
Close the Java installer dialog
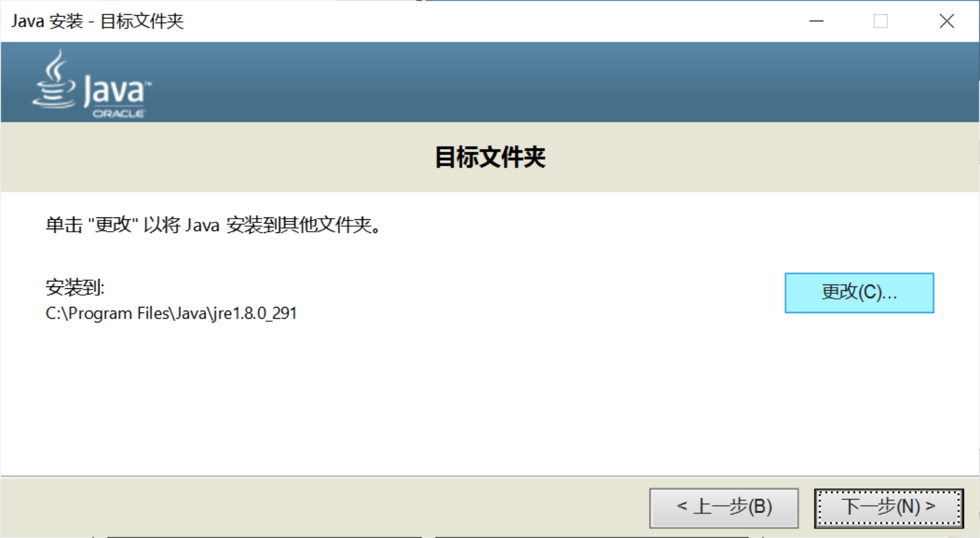tap(946, 21)
